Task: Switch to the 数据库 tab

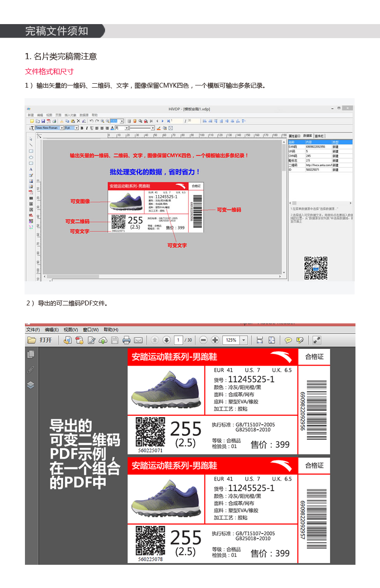Action: pos(308,136)
